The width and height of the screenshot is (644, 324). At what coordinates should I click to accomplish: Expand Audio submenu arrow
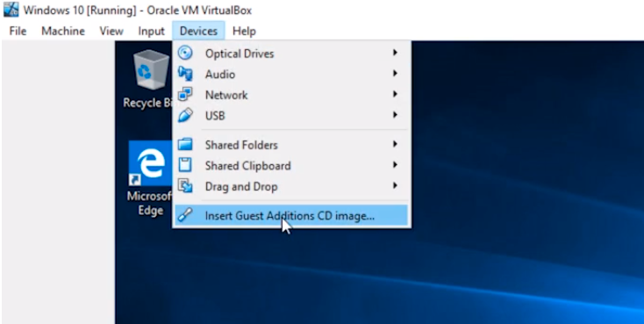click(x=395, y=73)
